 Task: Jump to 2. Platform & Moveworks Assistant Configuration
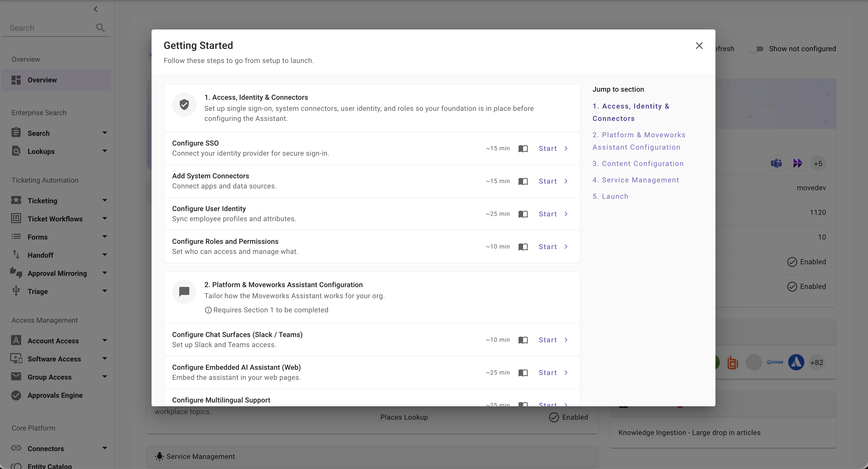click(639, 141)
